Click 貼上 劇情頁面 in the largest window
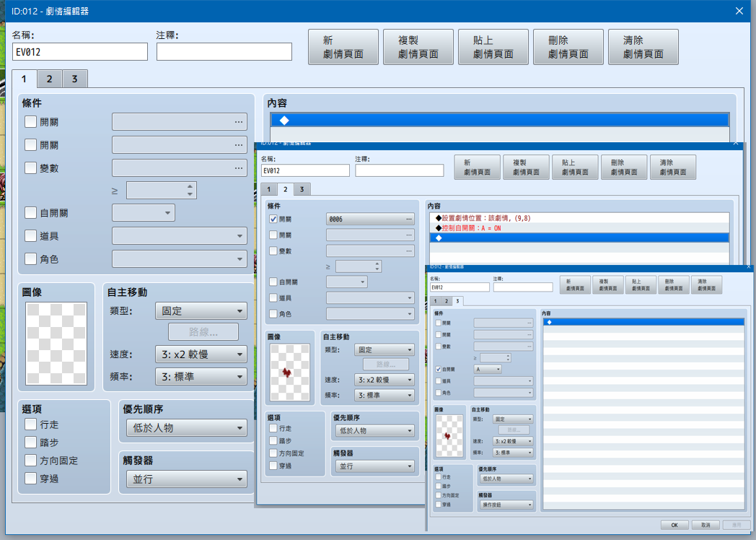 click(493, 47)
